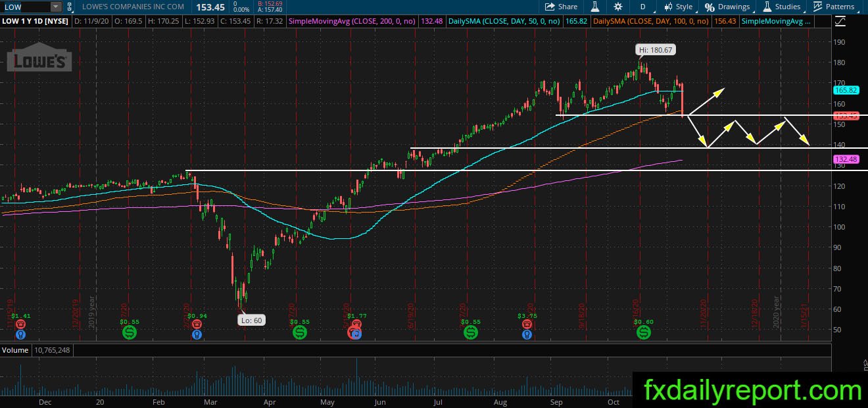Screen dimensions: 868x408
Task: Click the blue lightbulb icon under $3.75
Action: [x=526, y=334]
